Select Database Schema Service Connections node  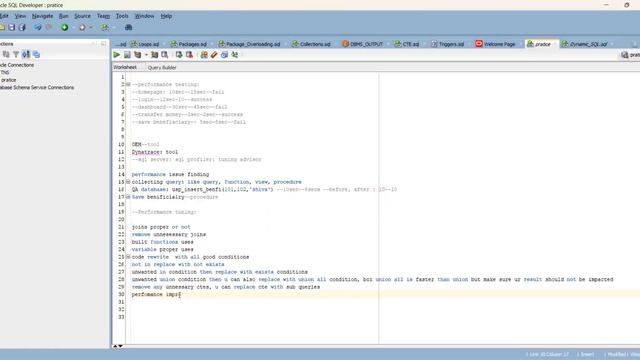pos(37,87)
